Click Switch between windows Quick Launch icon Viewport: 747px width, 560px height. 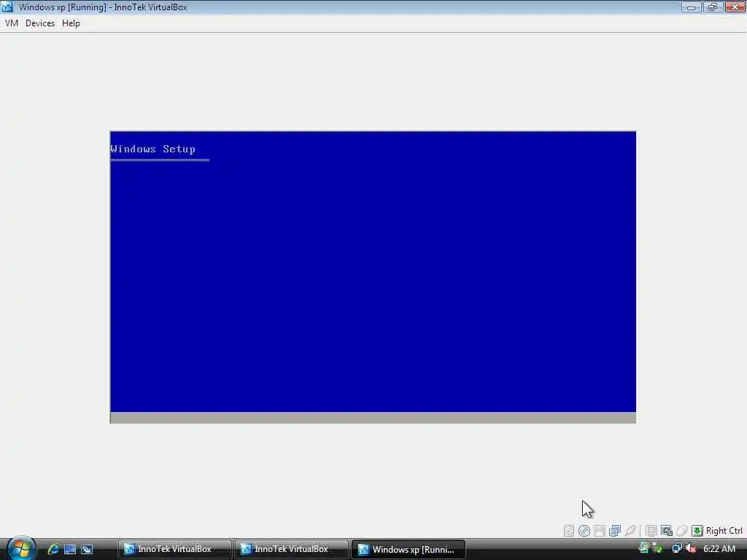click(87, 549)
